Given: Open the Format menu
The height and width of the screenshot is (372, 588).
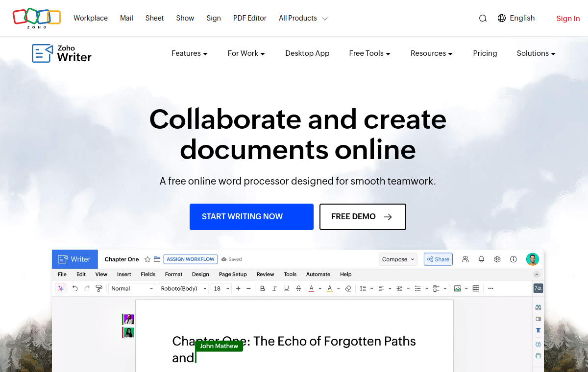Looking at the screenshot, I should (x=173, y=274).
